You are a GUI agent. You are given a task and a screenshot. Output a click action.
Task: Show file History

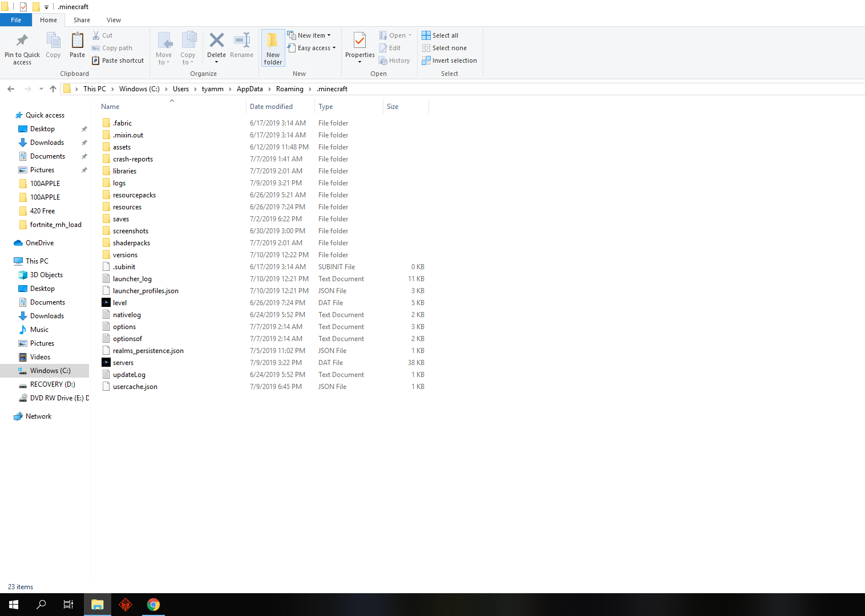click(x=395, y=60)
